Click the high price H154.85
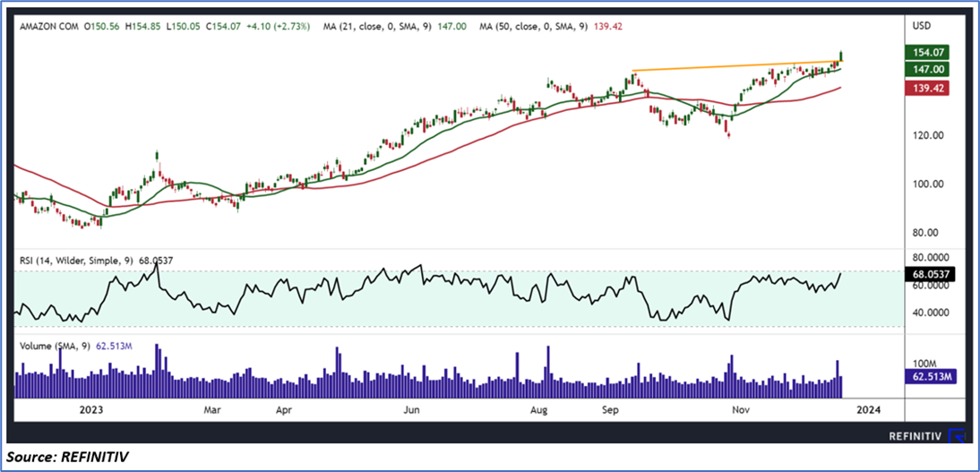 click(x=142, y=27)
